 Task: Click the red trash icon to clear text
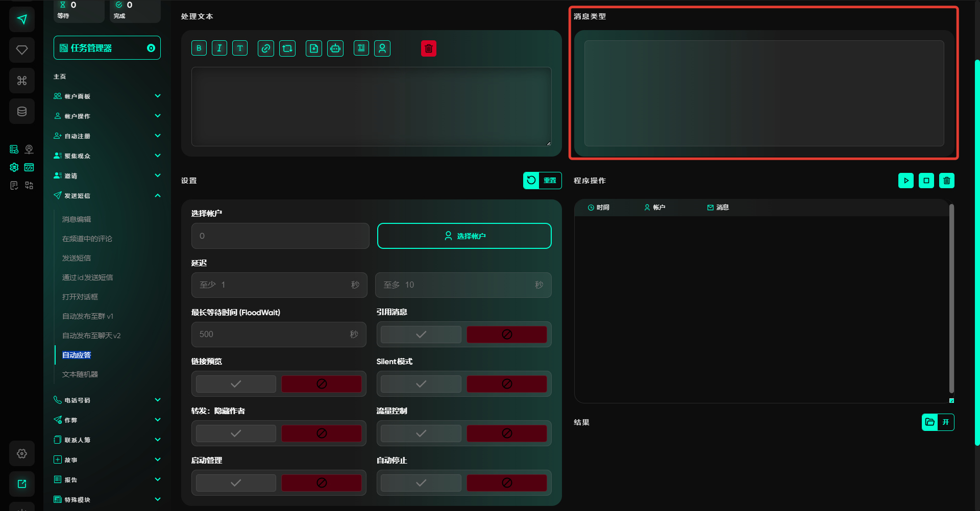coord(429,48)
